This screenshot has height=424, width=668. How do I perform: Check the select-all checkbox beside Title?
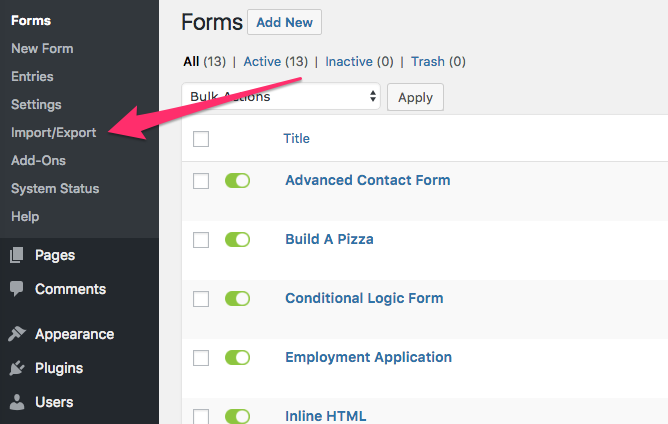[201, 139]
